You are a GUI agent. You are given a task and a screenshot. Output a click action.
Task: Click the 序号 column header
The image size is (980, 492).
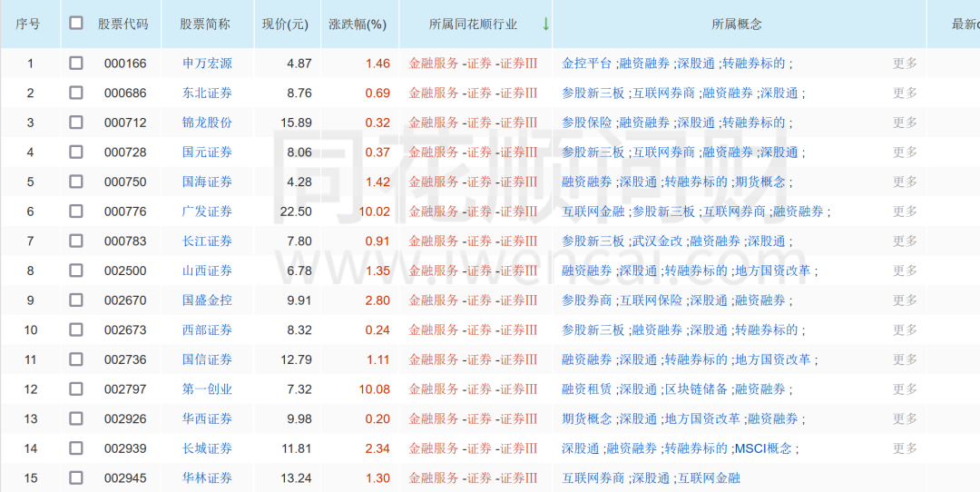click(28, 25)
